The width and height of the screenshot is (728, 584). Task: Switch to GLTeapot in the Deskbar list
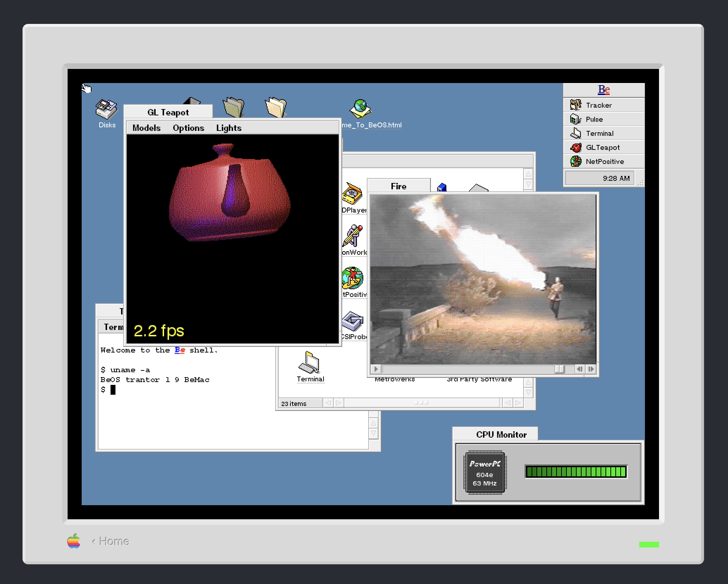[604, 147]
